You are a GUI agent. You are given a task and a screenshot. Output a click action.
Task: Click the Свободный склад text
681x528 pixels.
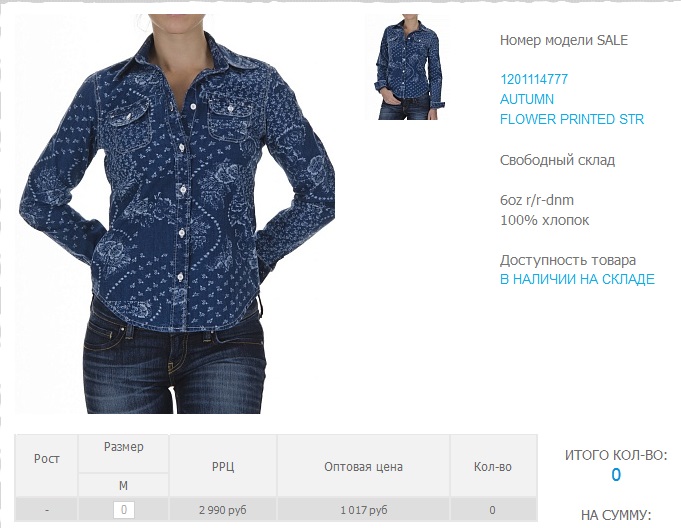click(x=557, y=160)
